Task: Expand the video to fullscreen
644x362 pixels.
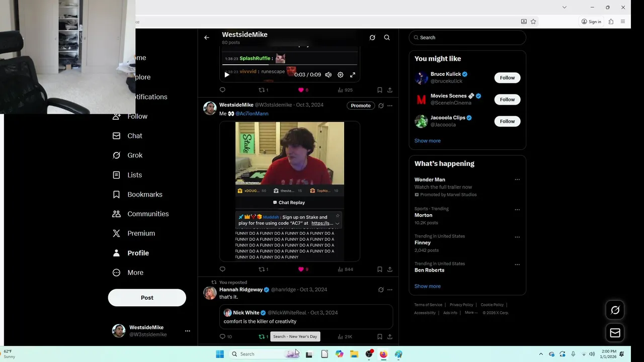Action: (353, 75)
